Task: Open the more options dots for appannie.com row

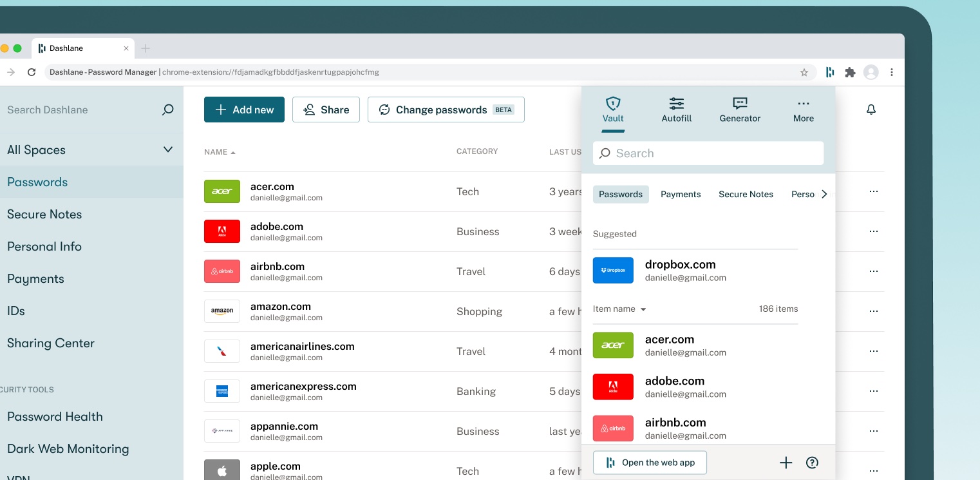Action: (x=874, y=431)
